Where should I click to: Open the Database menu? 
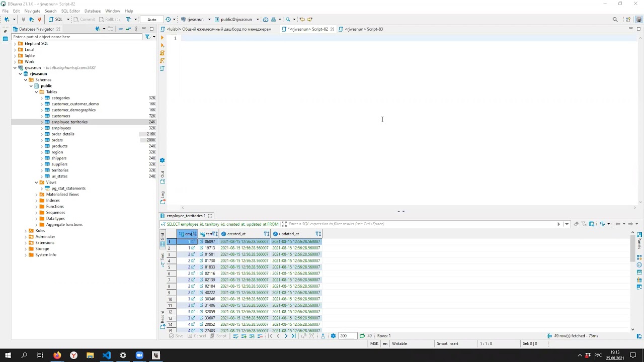click(93, 11)
